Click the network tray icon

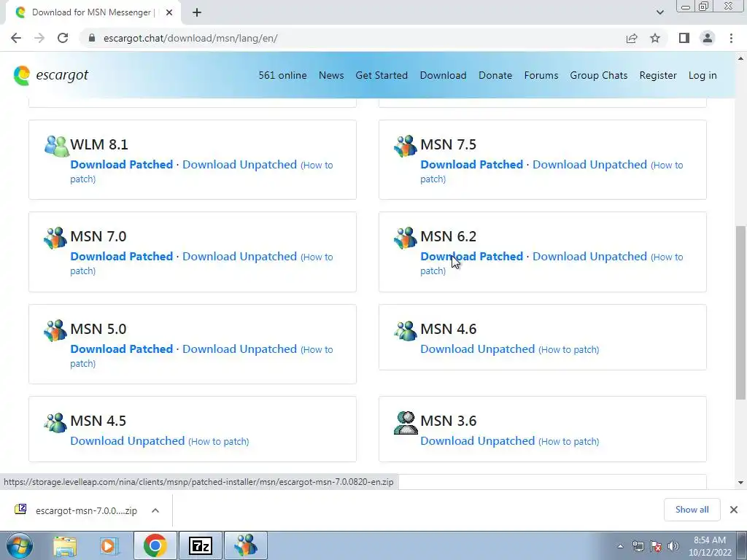click(x=638, y=546)
